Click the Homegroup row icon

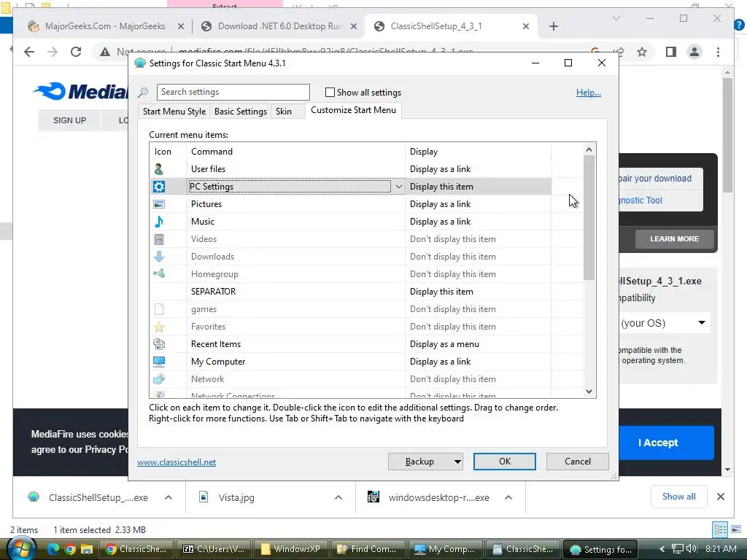click(x=158, y=274)
